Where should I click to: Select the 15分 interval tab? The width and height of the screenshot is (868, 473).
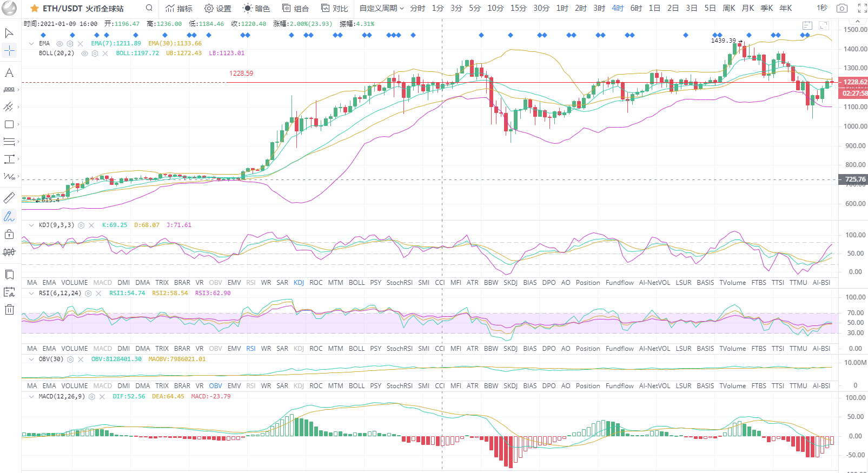pos(518,8)
